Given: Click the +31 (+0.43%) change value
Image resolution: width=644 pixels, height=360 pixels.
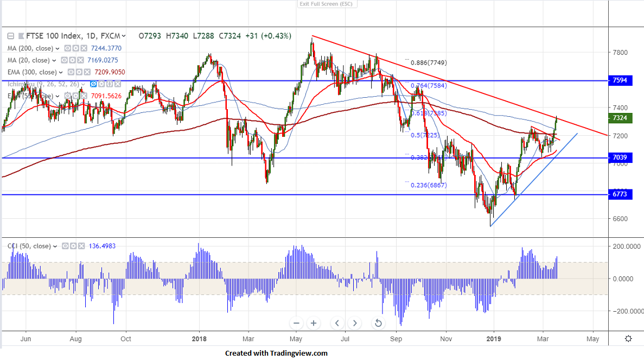Looking at the screenshot, I should [268, 36].
